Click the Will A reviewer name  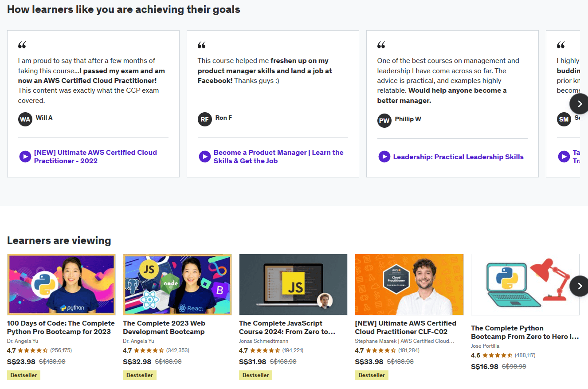tap(44, 118)
